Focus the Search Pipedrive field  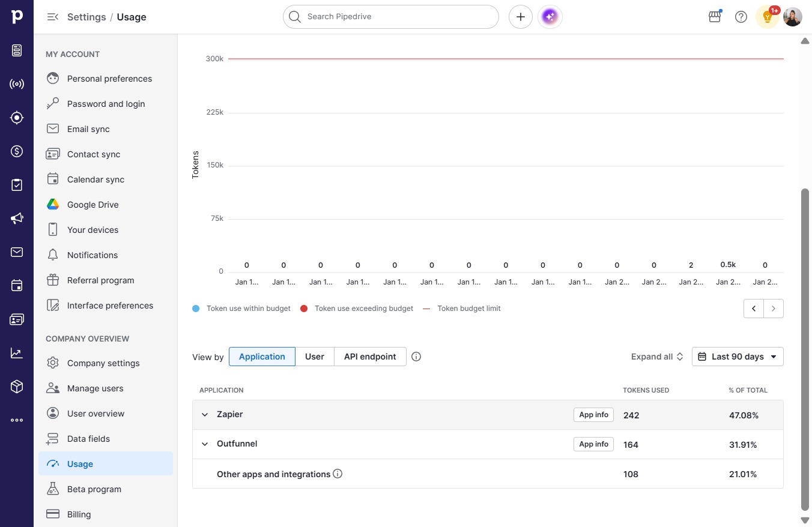point(391,17)
